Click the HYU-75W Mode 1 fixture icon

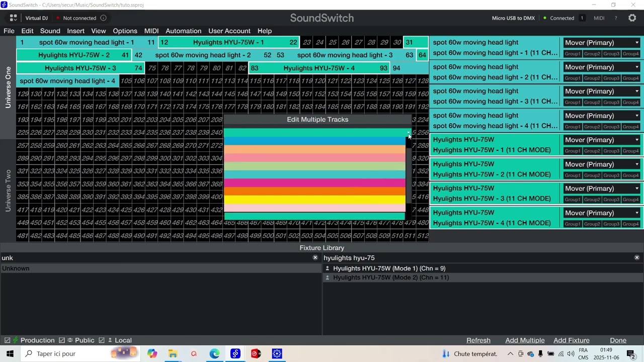pyautogui.click(x=327, y=268)
